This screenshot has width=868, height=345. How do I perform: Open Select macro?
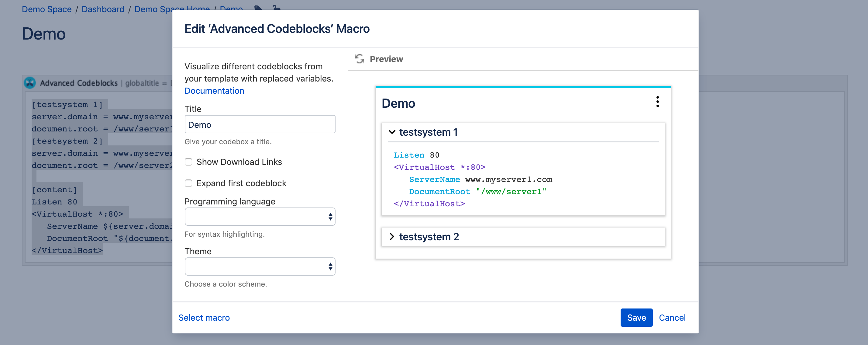point(204,317)
